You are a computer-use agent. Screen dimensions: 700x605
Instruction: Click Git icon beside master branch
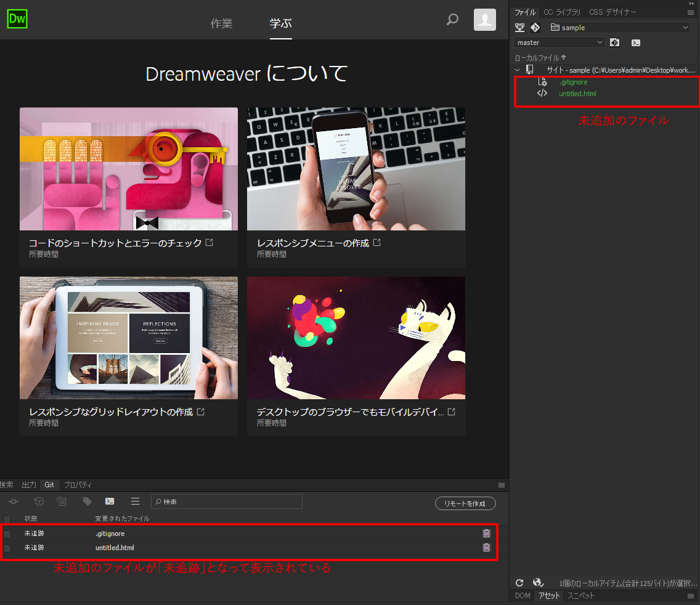615,43
